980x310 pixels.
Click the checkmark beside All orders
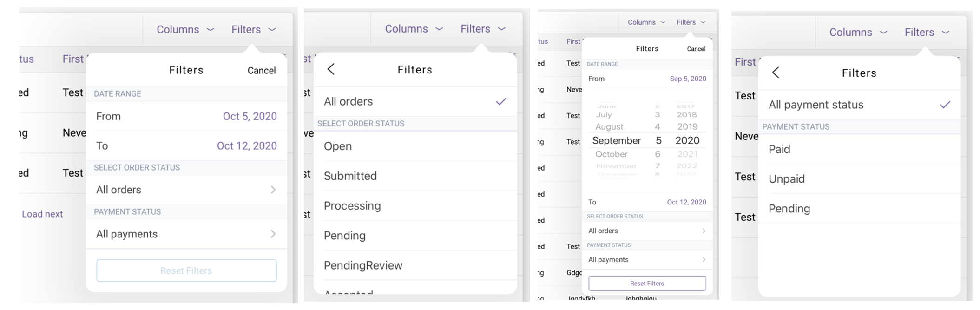(x=501, y=101)
